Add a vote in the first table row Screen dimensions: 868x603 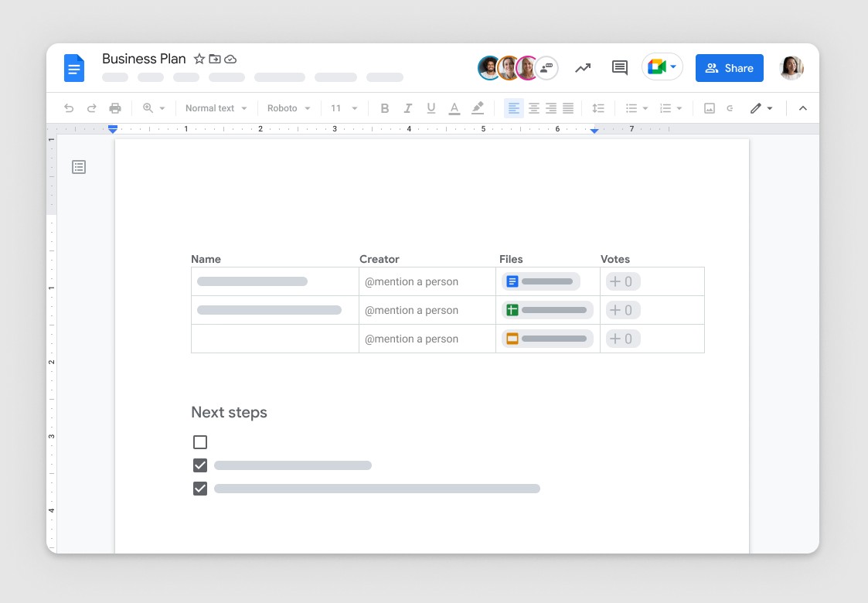pyautogui.click(x=622, y=281)
